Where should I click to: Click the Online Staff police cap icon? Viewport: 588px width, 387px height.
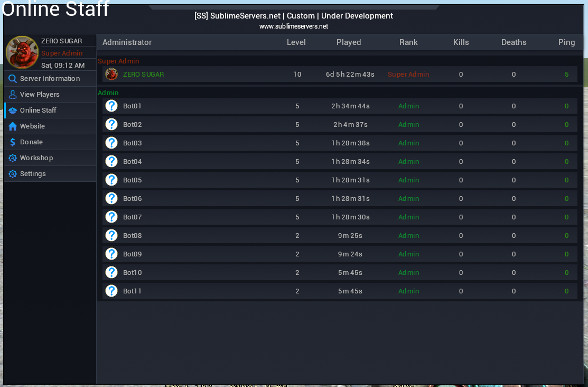click(13, 110)
